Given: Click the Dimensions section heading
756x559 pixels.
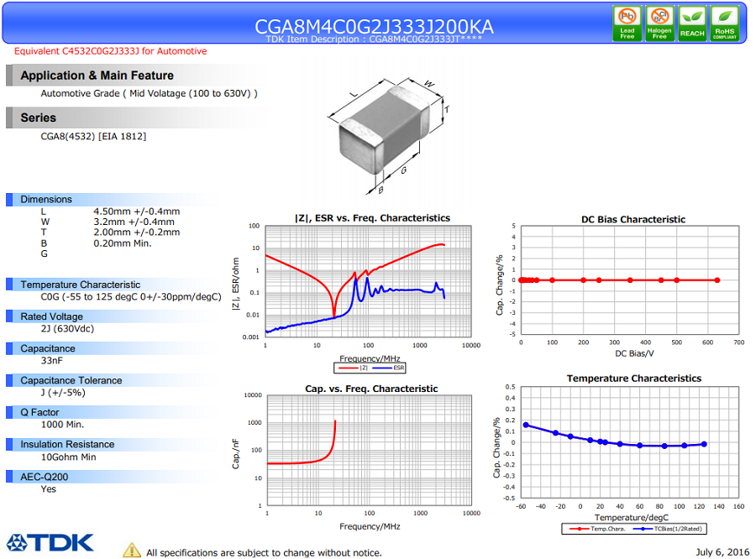Looking at the screenshot, I should [46, 200].
